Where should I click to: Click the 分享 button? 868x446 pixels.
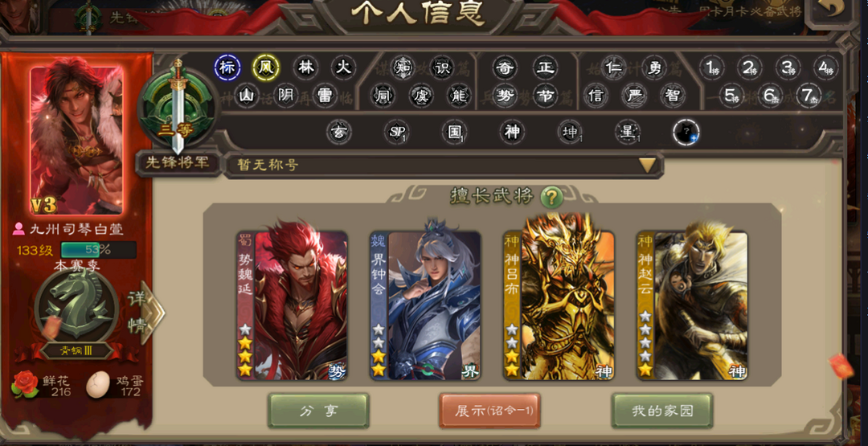click(318, 411)
